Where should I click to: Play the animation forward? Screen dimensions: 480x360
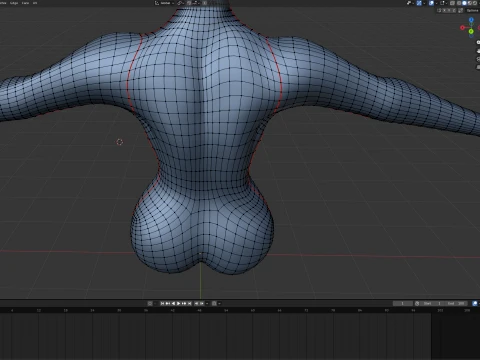(x=179, y=303)
